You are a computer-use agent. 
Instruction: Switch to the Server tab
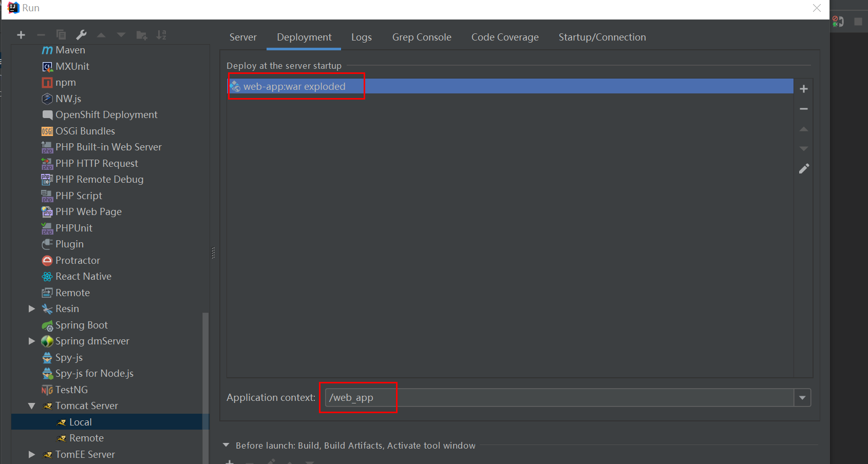click(243, 37)
